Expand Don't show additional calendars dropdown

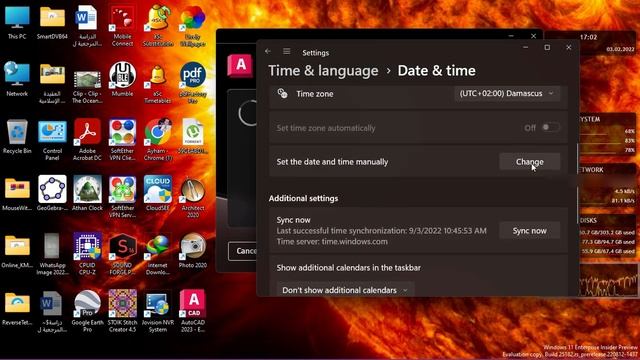(345, 290)
